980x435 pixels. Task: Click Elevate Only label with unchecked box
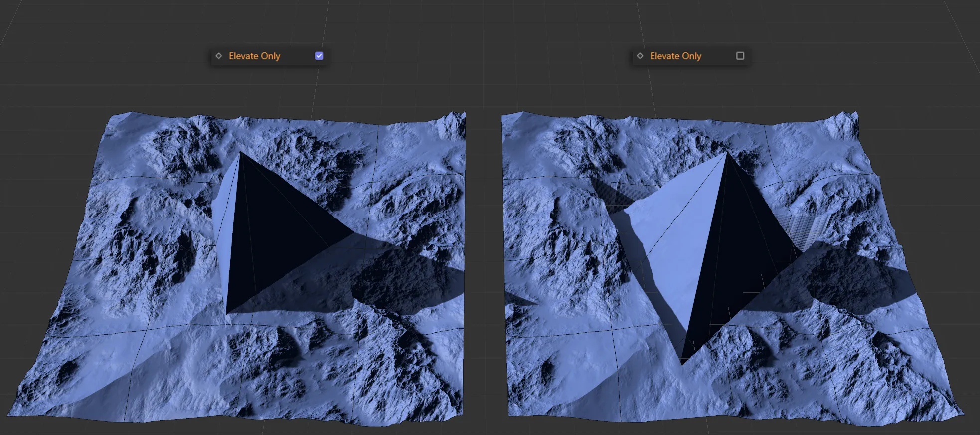[x=675, y=56]
